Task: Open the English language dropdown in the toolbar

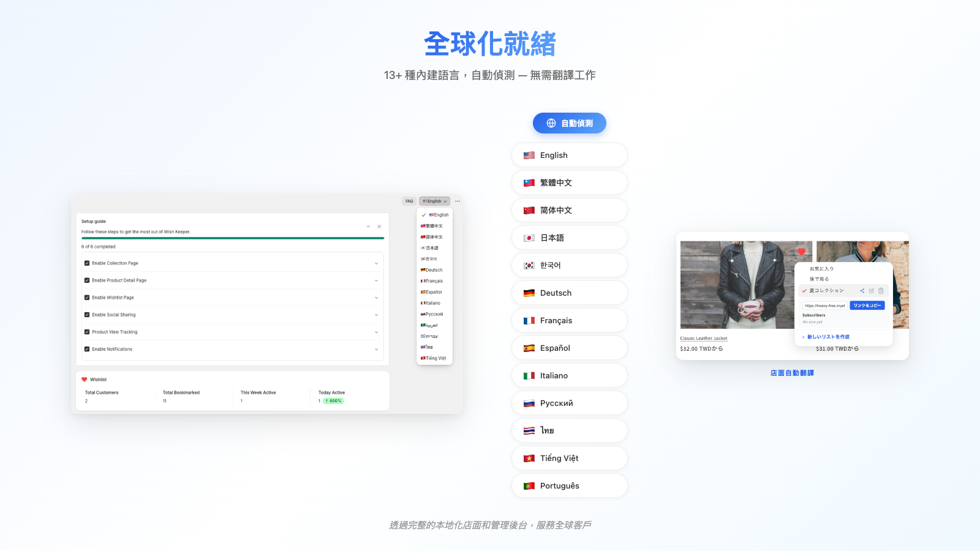Action: [x=434, y=201]
